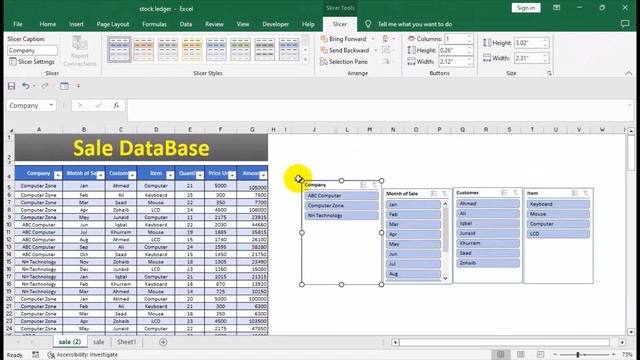Screen dimensions: 640x360
Task: Click the zoom slider handle
Action: click(x=578, y=355)
